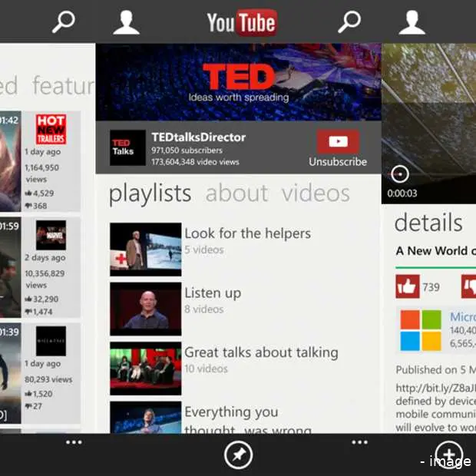Click the '32,290' likes count
Viewport: 476px width, 476px height.
click(x=45, y=299)
